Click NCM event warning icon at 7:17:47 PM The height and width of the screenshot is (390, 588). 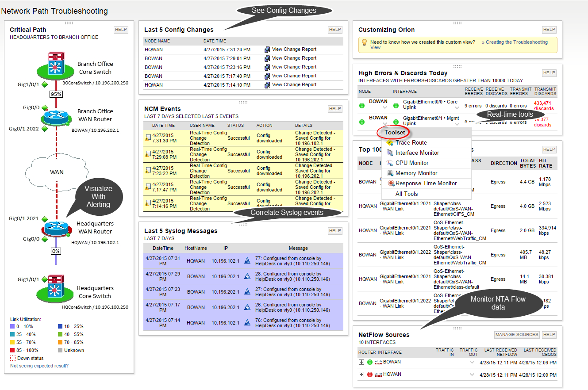(x=148, y=187)
